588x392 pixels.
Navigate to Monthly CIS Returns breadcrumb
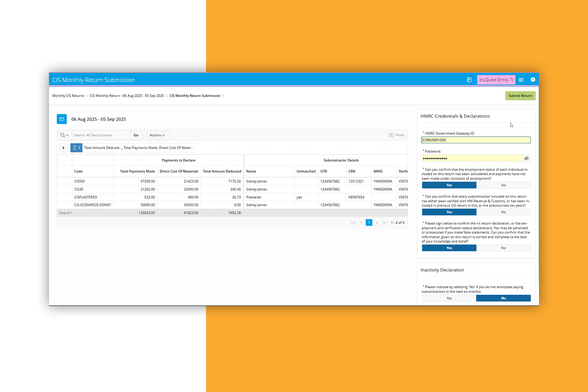pos(68,96)
